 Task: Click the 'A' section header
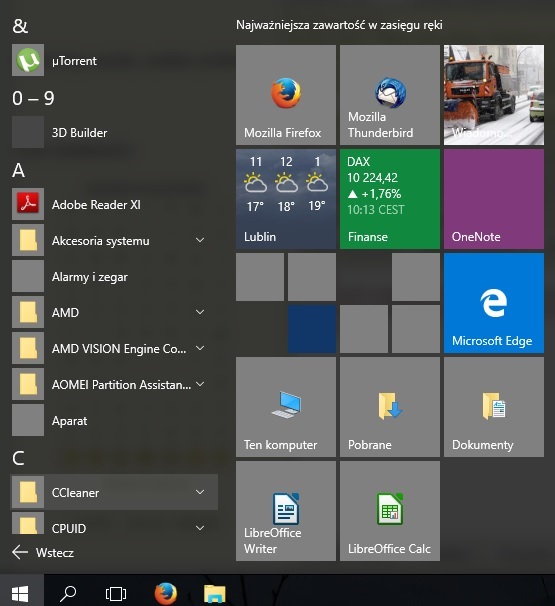[18, 170]
